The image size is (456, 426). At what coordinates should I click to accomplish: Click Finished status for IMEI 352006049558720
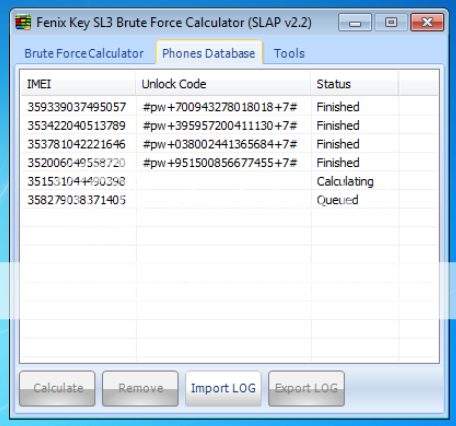pyautogui.click(x=338, y=163)
